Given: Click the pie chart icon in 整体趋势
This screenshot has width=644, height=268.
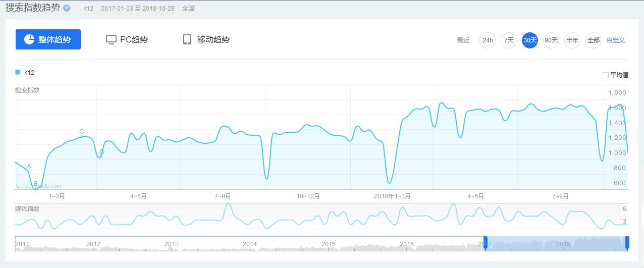Looking at the screenshot, I should [29, 39].
